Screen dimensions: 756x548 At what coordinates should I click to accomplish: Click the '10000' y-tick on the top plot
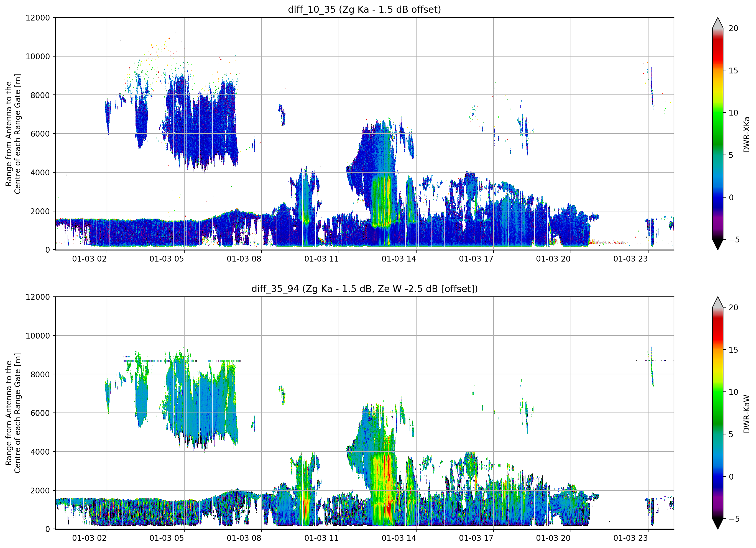click(x=38, y=56)
